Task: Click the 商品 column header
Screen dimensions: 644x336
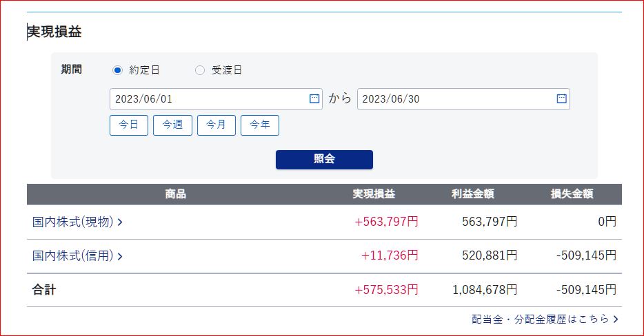Action: (x=176, y=194)
